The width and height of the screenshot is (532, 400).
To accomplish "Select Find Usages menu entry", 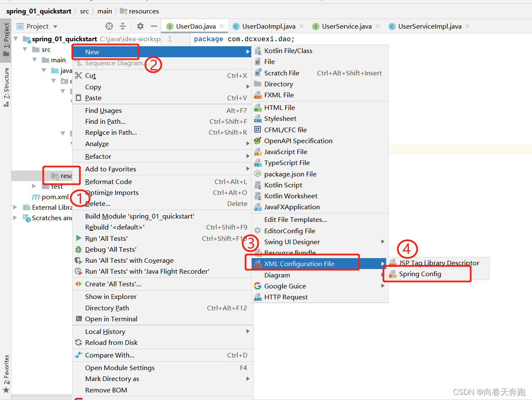I will pos(162,110).
